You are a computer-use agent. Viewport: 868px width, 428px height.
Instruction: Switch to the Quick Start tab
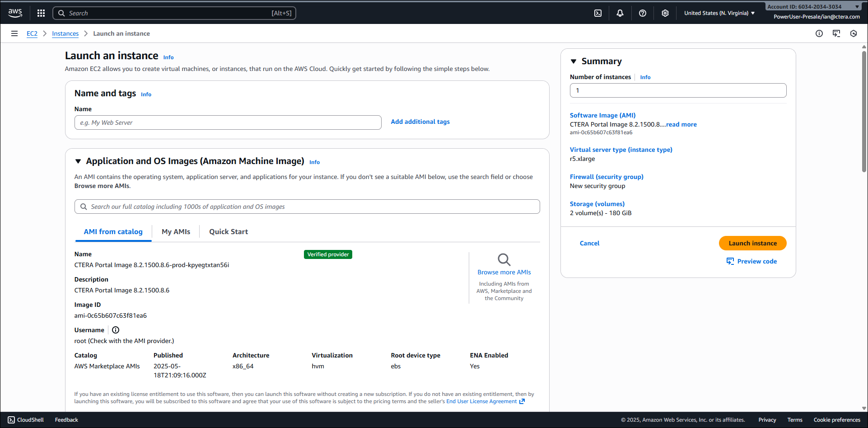(x=229, y=232)
